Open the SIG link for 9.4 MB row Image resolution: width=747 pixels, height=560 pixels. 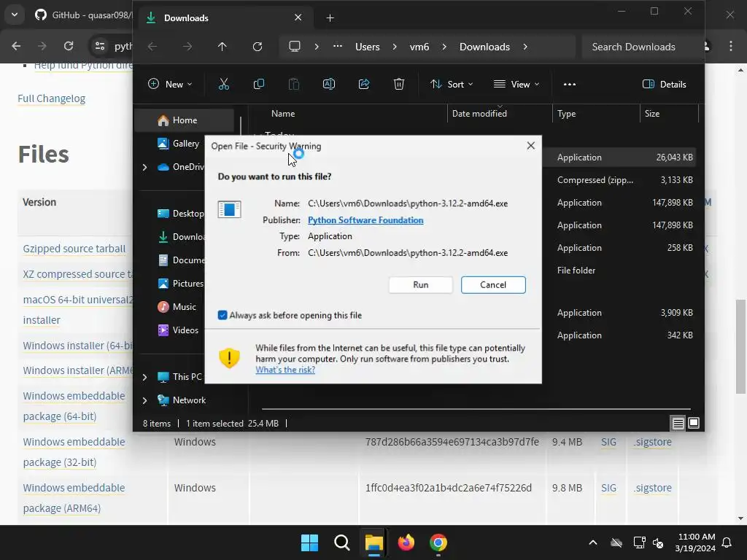pyautogui.click(x=608, y=442)
